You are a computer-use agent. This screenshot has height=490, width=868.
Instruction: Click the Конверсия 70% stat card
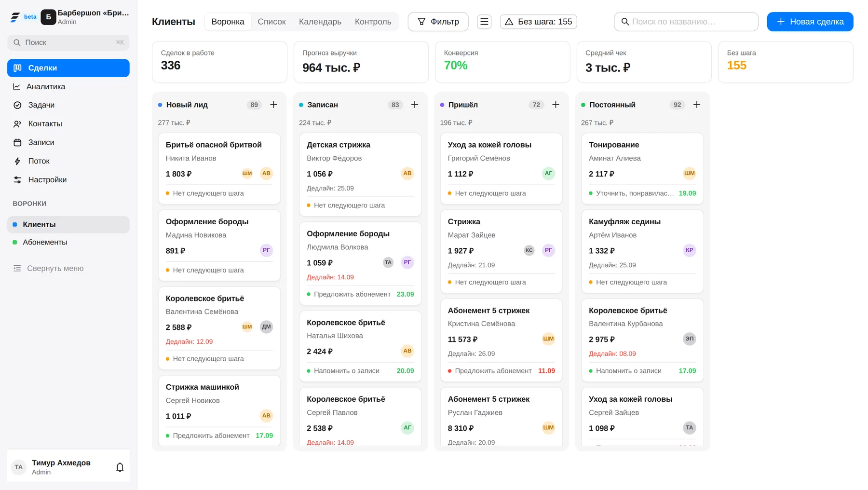502,62
